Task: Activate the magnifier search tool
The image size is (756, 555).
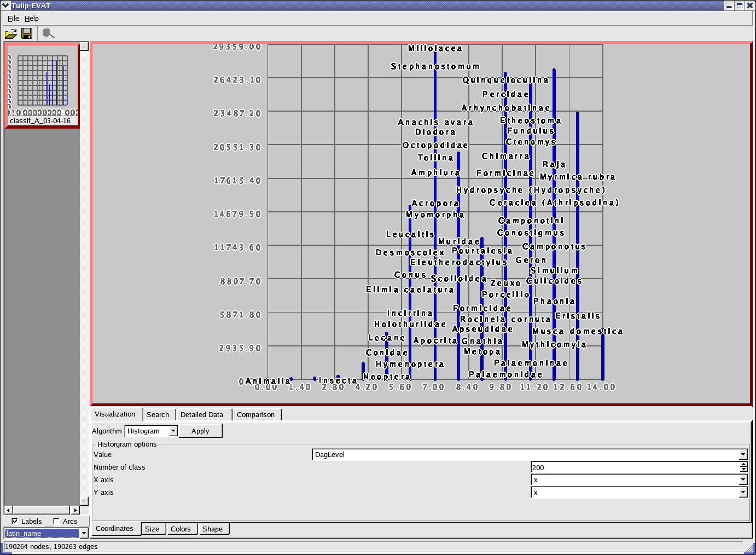Action: (x=48, y=34)
